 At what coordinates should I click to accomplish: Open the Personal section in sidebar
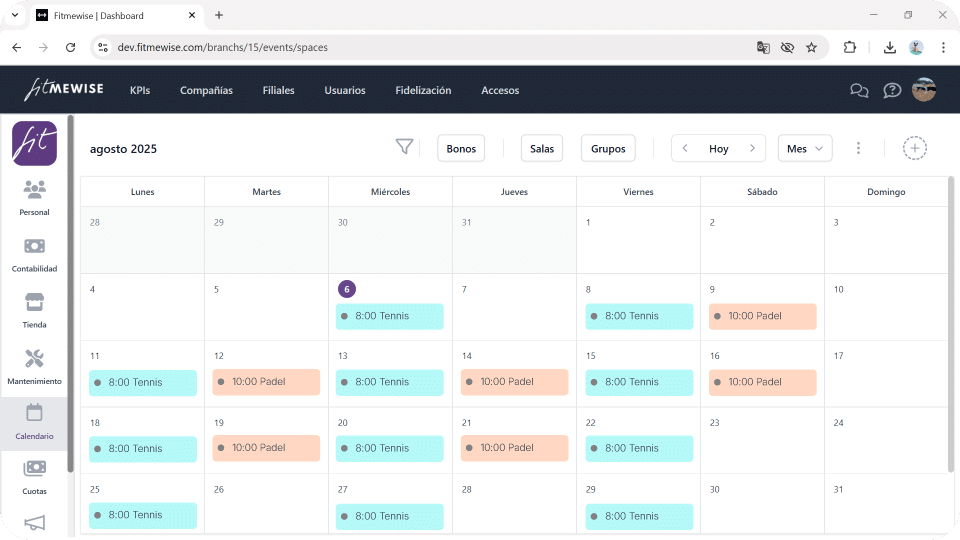34,198
